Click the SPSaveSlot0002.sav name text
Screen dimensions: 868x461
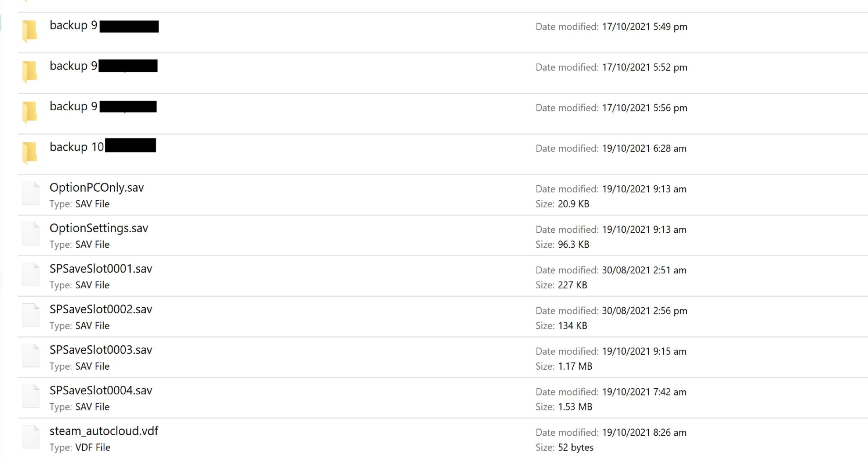pyautogui.click(x=101, y=310)
